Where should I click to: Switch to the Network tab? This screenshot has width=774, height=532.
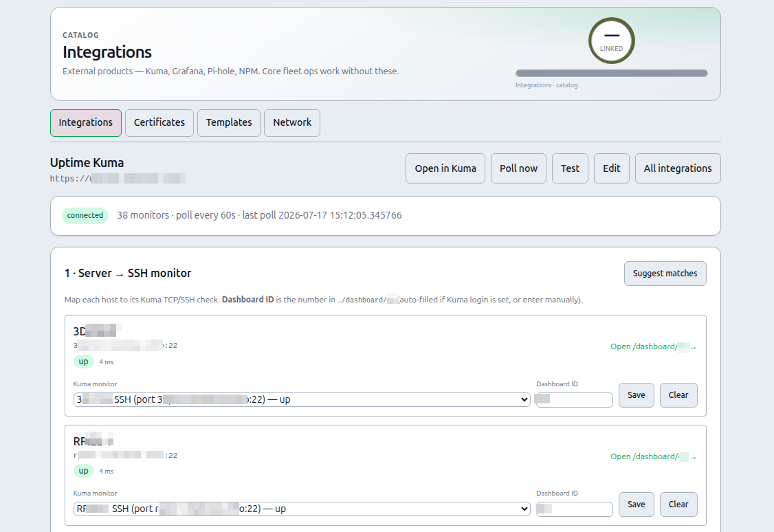[291, 123]
